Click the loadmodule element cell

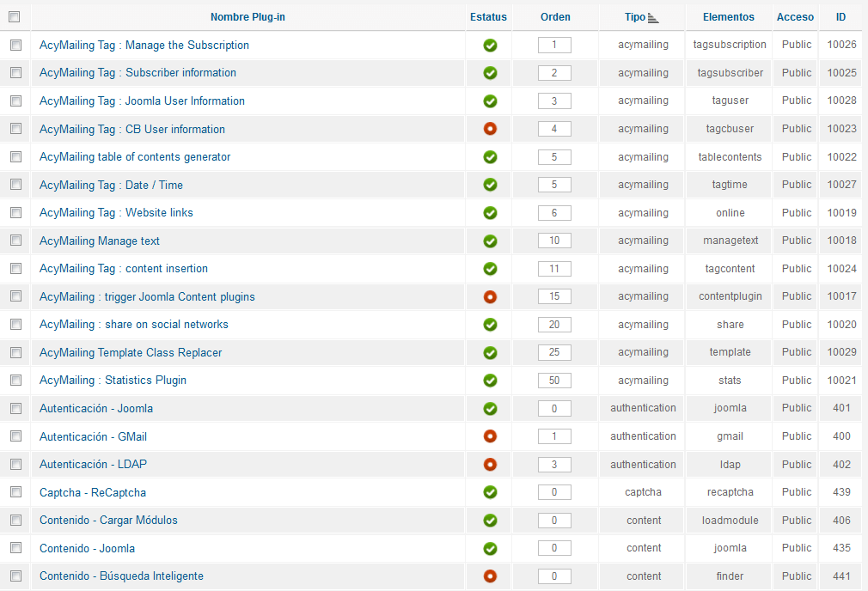point(730,521)
